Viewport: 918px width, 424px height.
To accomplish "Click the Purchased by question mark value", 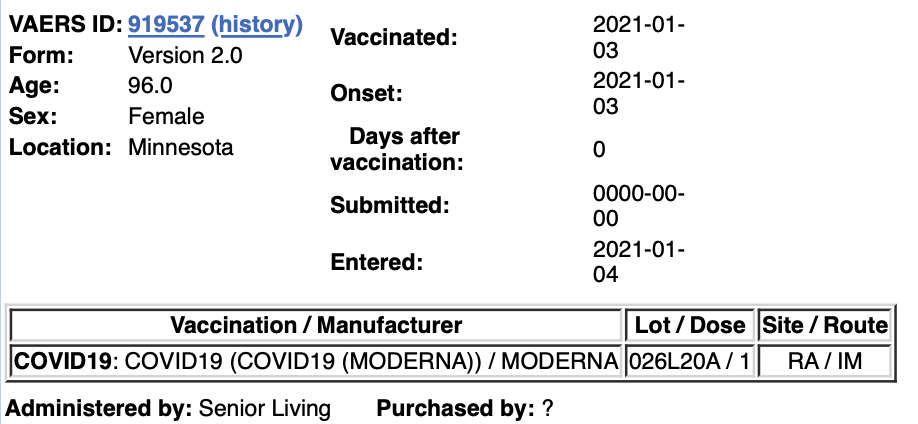I will coord(547,408).
